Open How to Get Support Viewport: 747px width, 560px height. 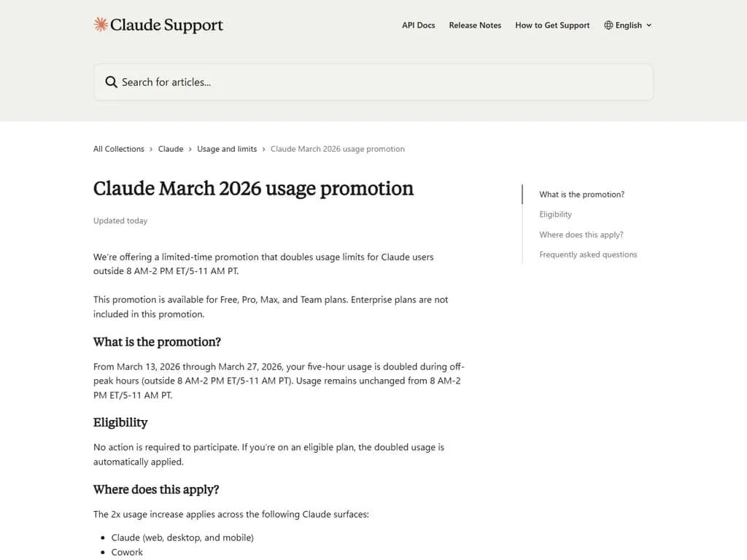pyautogui.click(x=552, y=25)
